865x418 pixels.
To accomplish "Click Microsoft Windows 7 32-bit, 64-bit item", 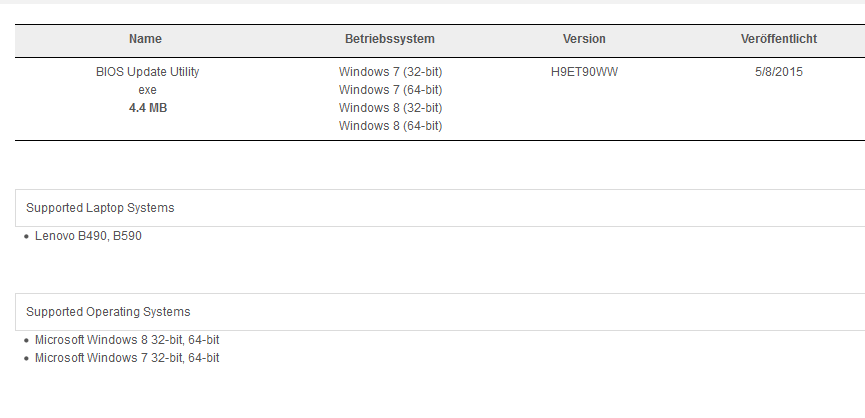I will pos(127,358).
